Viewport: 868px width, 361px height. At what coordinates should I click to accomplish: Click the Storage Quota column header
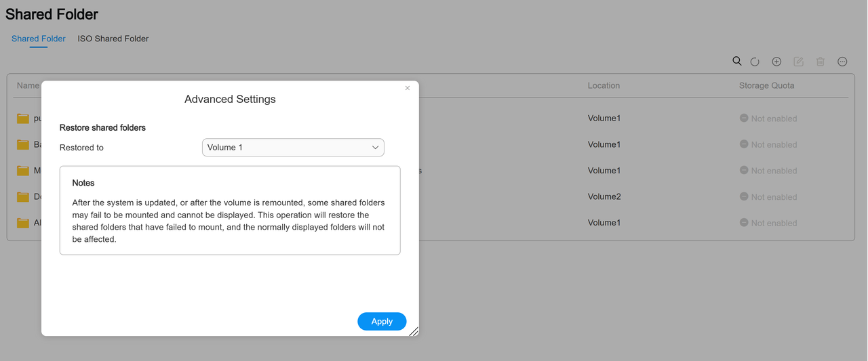pyautogui.click(x=766, y=85)
